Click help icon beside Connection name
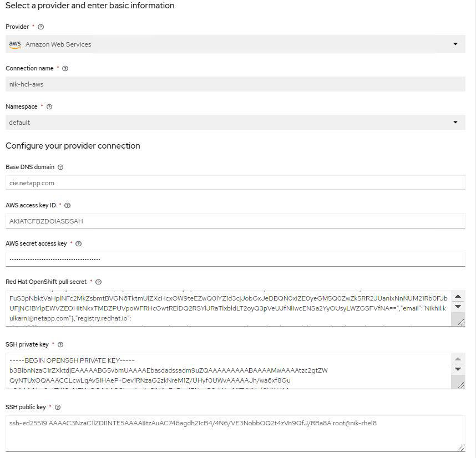 pyautogui.click(x=65, y=69)
